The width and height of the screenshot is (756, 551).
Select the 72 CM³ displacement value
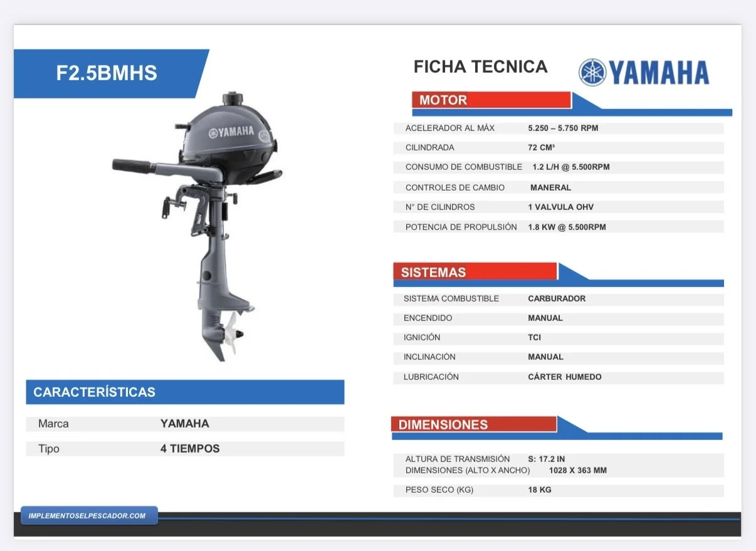[x=542, y=148]
